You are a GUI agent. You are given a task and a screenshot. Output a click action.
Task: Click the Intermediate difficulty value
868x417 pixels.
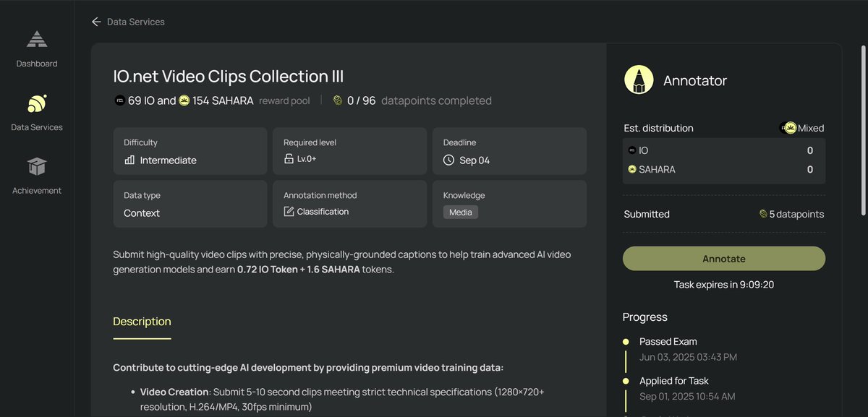pyautogui.click(x=168, y=160)
